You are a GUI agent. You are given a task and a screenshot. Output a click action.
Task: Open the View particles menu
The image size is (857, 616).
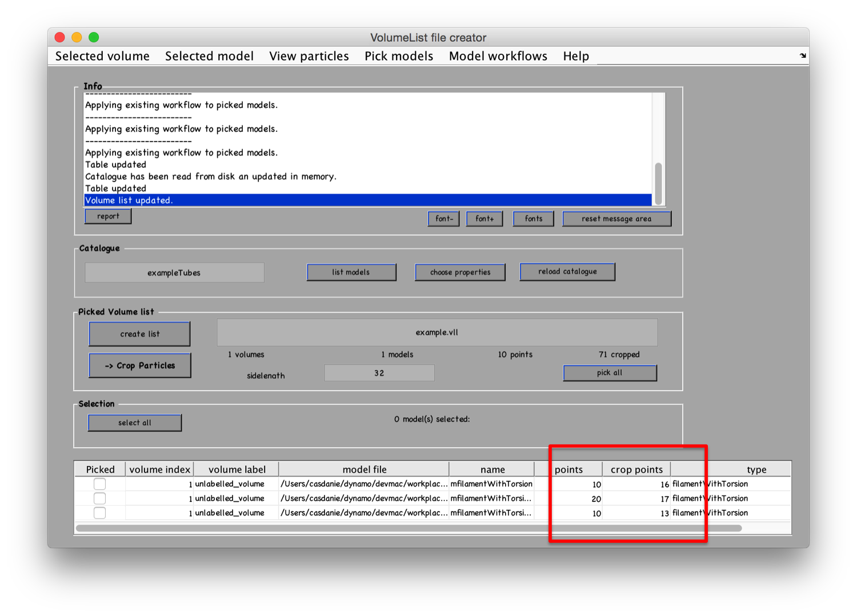309,56
